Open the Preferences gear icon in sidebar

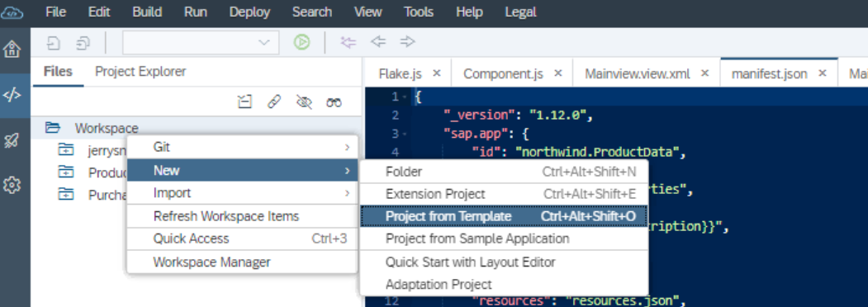click(x=12, y=185)
